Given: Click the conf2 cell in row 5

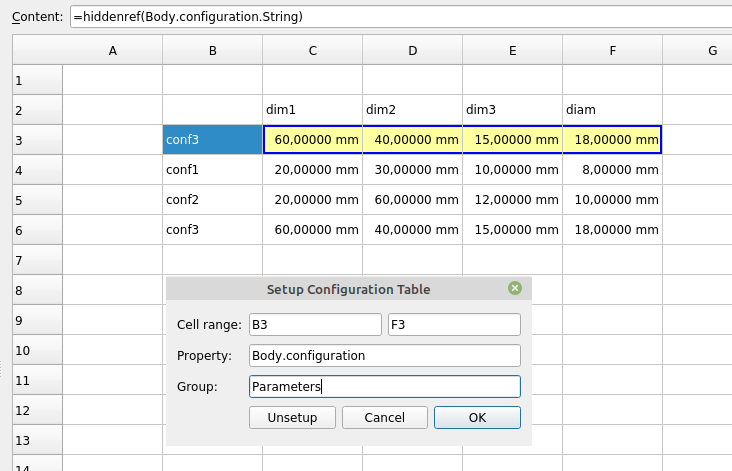Looking at the screenshot, I should 212,200.
